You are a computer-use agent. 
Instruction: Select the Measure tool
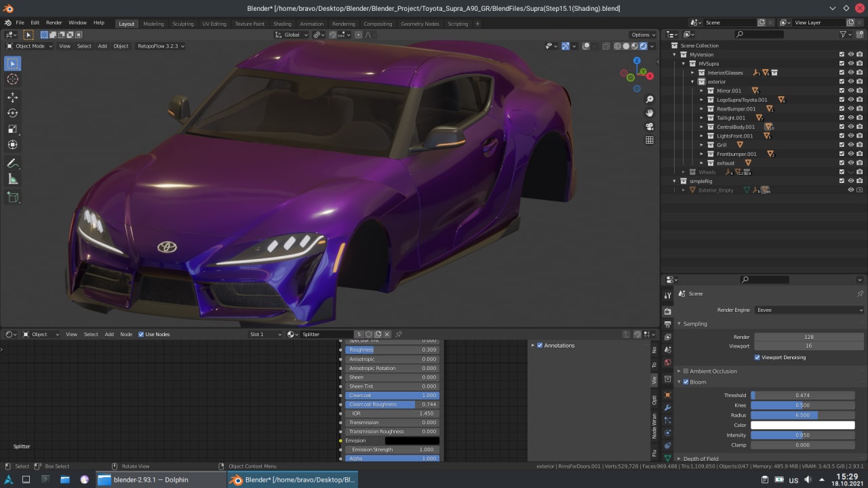pyautogui.click(x=13, y=179)
